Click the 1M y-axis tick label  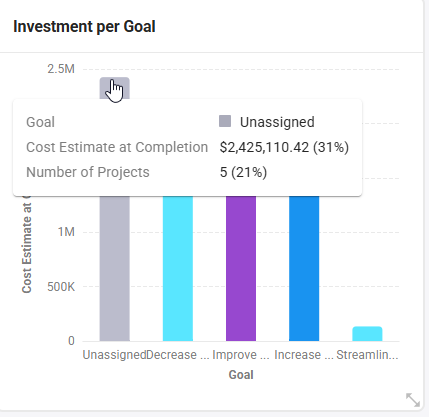[x=66, y=232]
